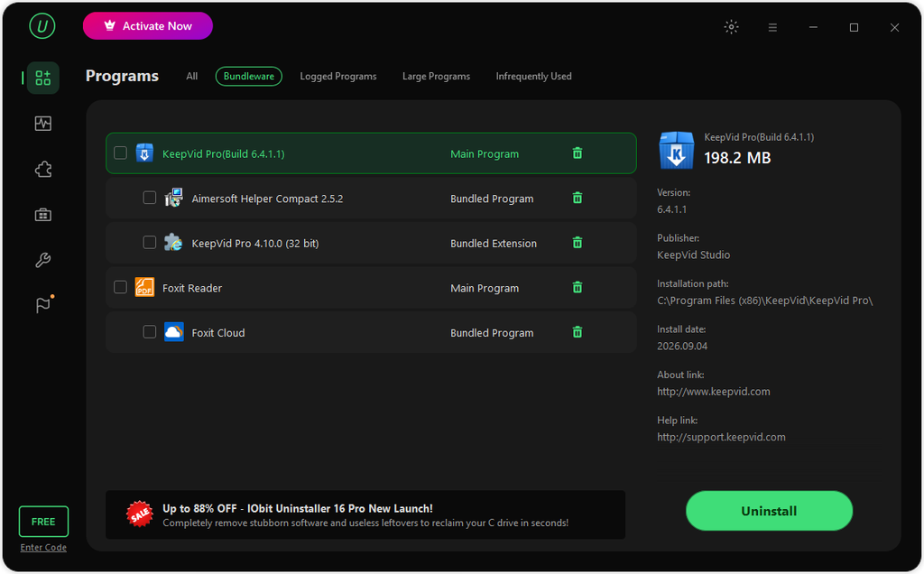Image resolution: width=924 pixels, height=574 pixels.
Task: Open the support.keepvid.com Help link
Action: click(x=721, y=437)
